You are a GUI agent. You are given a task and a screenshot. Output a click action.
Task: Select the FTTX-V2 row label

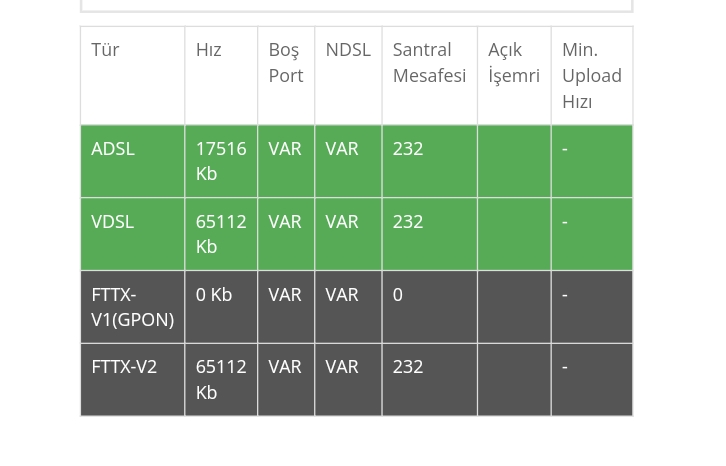[124, 367]
